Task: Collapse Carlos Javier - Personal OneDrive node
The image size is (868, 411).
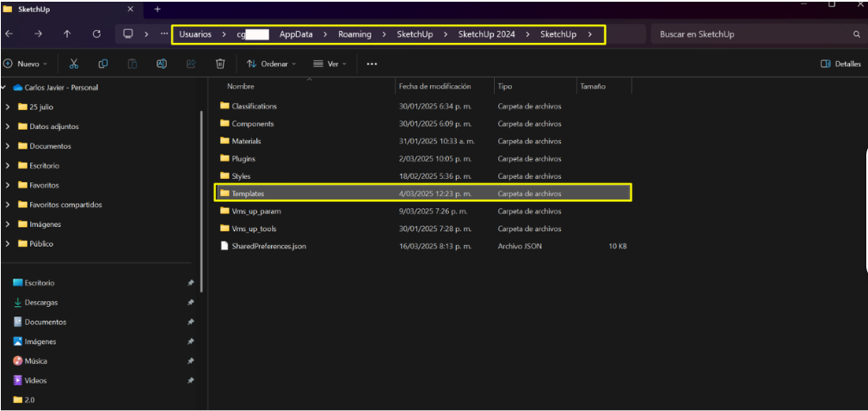Action: pos(4,88)
